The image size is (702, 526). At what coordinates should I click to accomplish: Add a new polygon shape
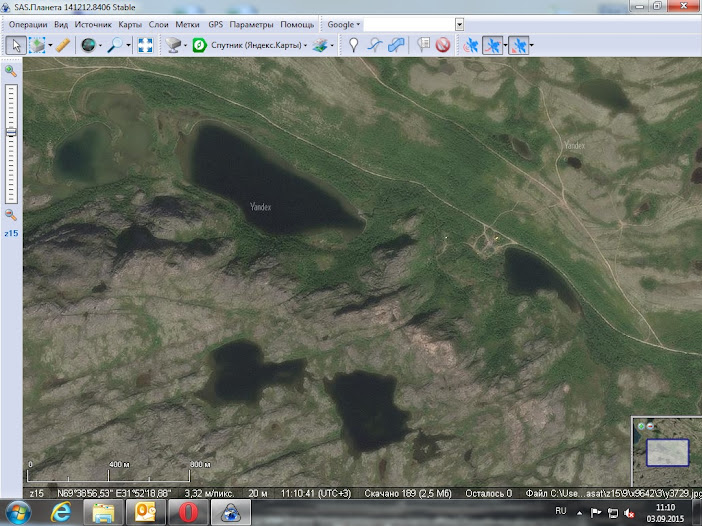coord(396,45)
